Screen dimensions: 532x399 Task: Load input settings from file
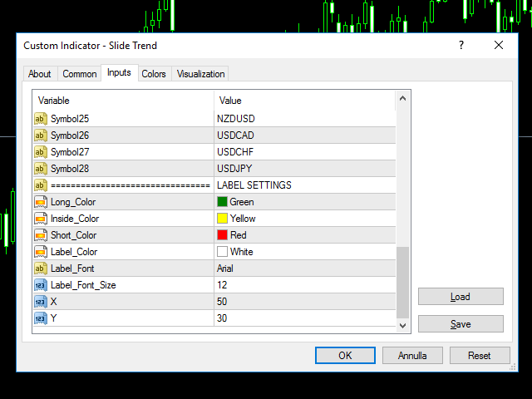[461, 297]
